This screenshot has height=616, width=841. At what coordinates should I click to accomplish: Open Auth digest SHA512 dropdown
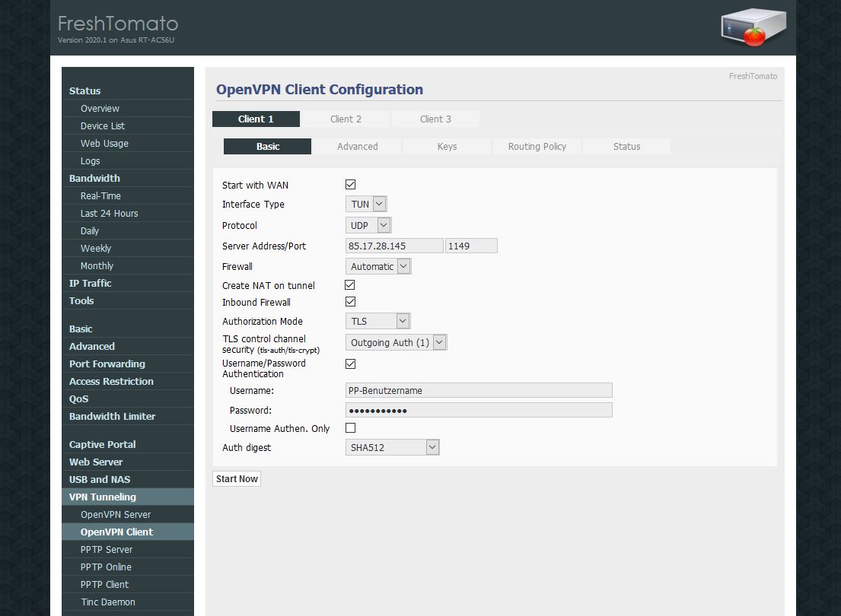tap(392, 447)
